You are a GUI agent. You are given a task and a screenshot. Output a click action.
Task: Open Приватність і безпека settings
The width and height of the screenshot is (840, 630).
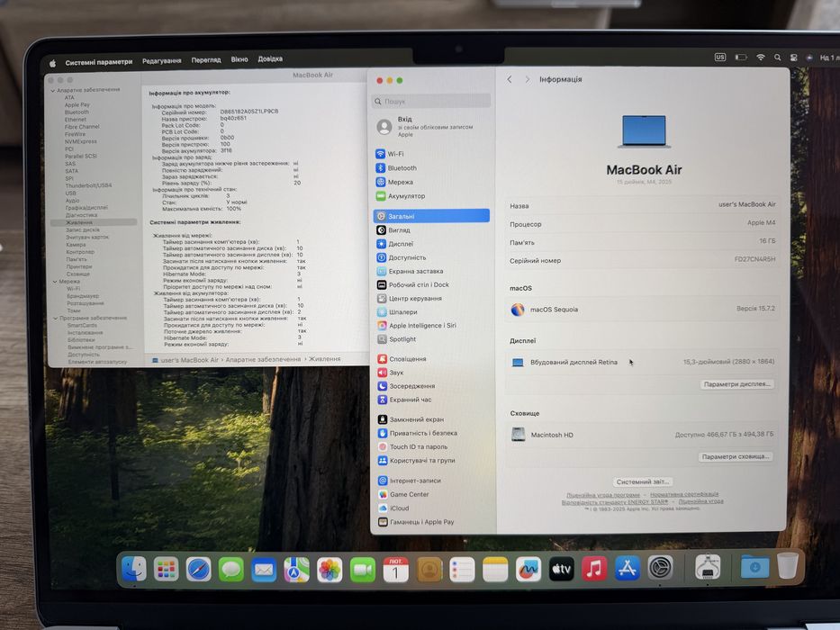coord(418,433)
